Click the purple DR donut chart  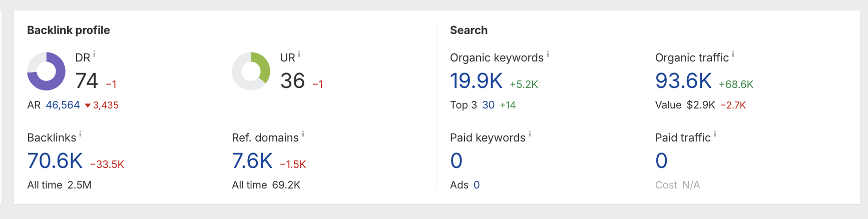click(46, 71)
